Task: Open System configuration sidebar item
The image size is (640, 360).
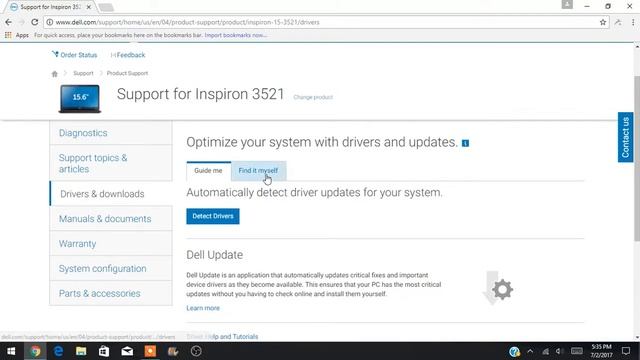Action: pos(111,269)
